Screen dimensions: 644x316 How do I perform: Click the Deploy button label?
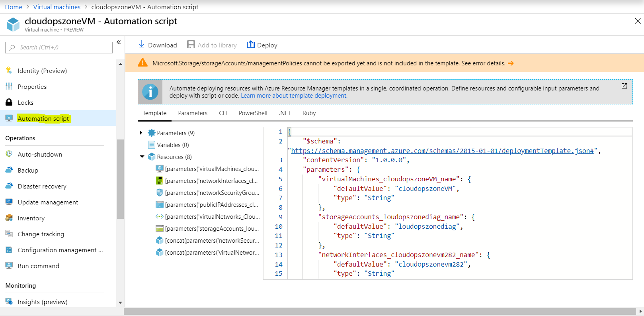(x=267, y=45)
